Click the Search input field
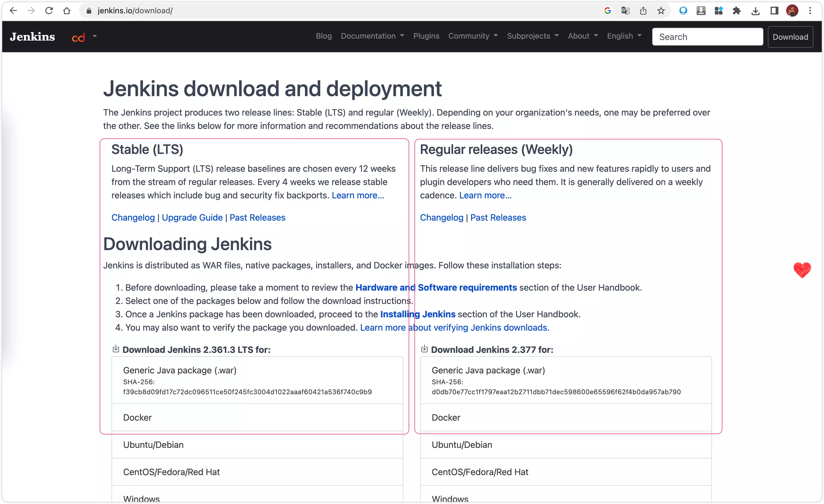The height and width of the screenshot is (504, 824). (707, 37)
